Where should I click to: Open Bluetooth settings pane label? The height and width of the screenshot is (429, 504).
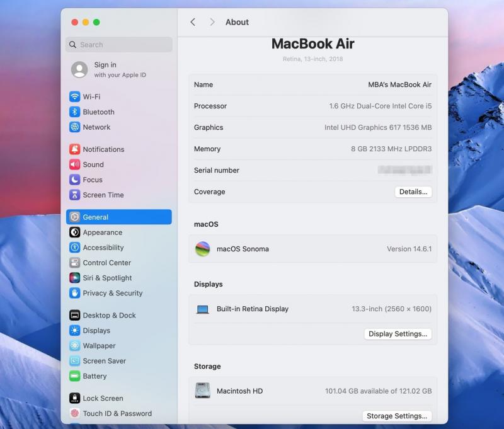[x=99, y=112]
